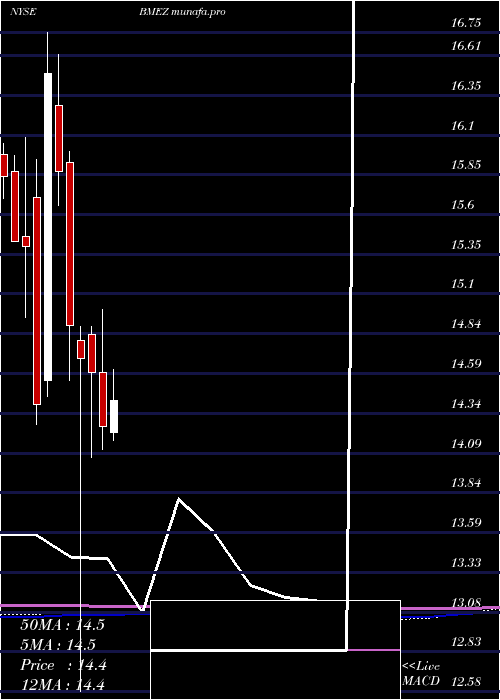The image size is (500, 700).
Task: Click the 15.35 price axis label
Action: tap(466, 245)
